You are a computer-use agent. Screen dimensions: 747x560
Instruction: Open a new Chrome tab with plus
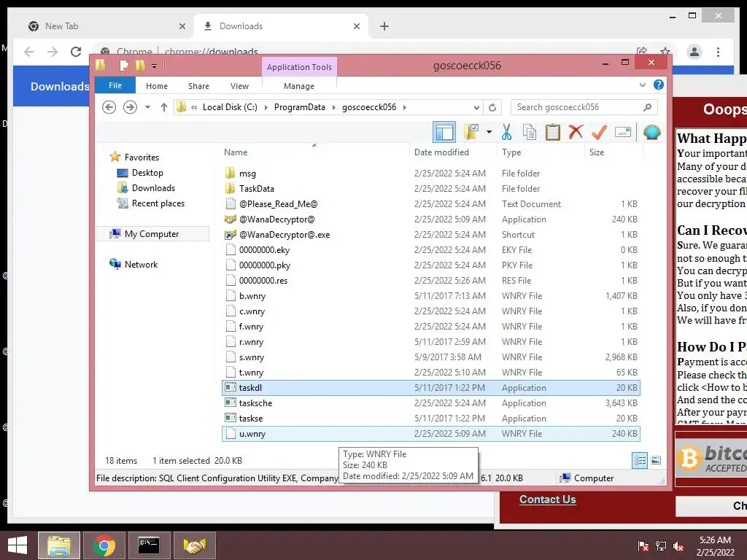[x=384, y=26]
